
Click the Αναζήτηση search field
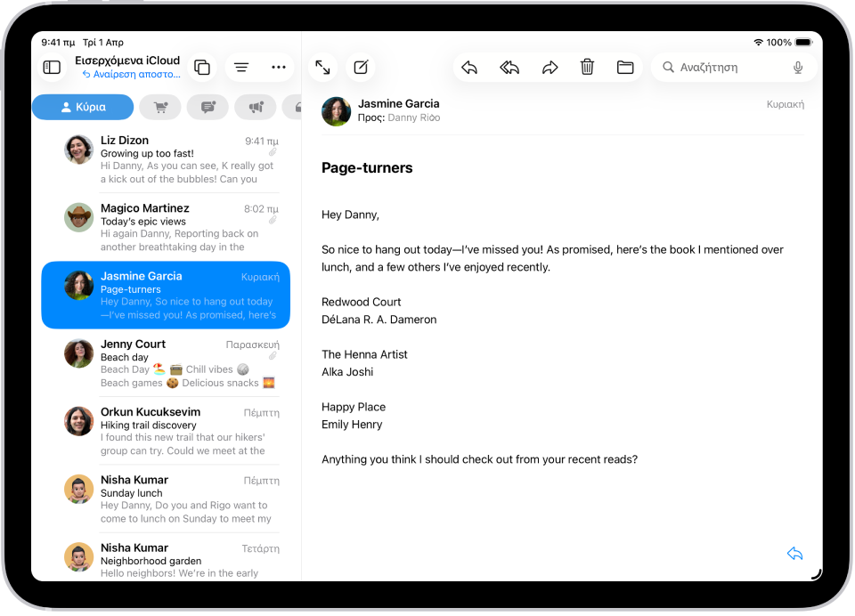pos(733,68)
